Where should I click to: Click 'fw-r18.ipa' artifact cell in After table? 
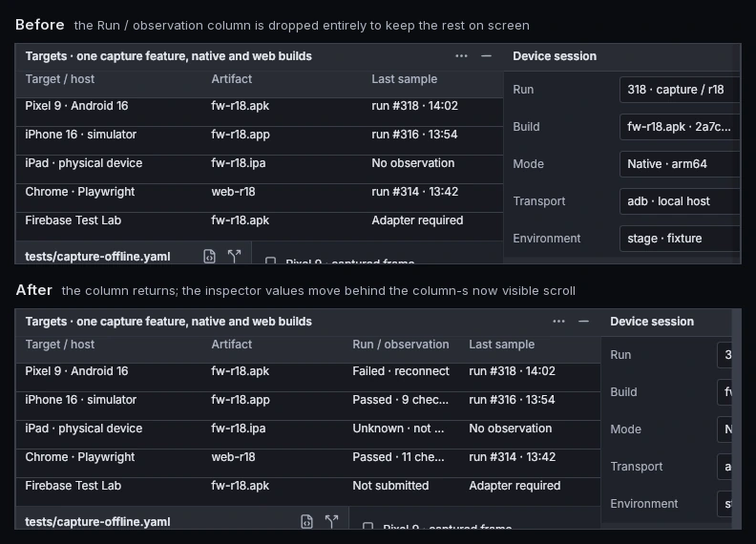pos(239,429)
